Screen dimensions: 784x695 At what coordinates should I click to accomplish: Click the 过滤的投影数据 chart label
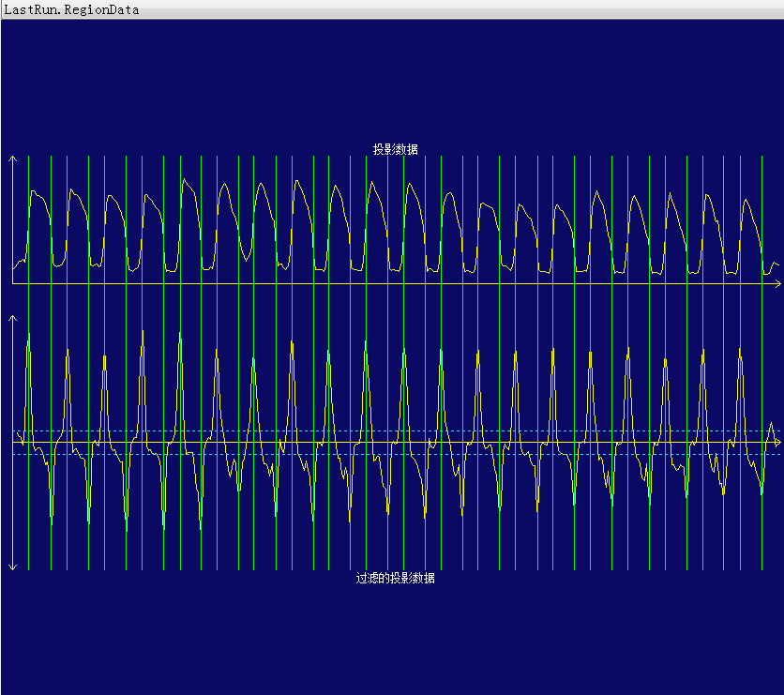coord(395,578)
